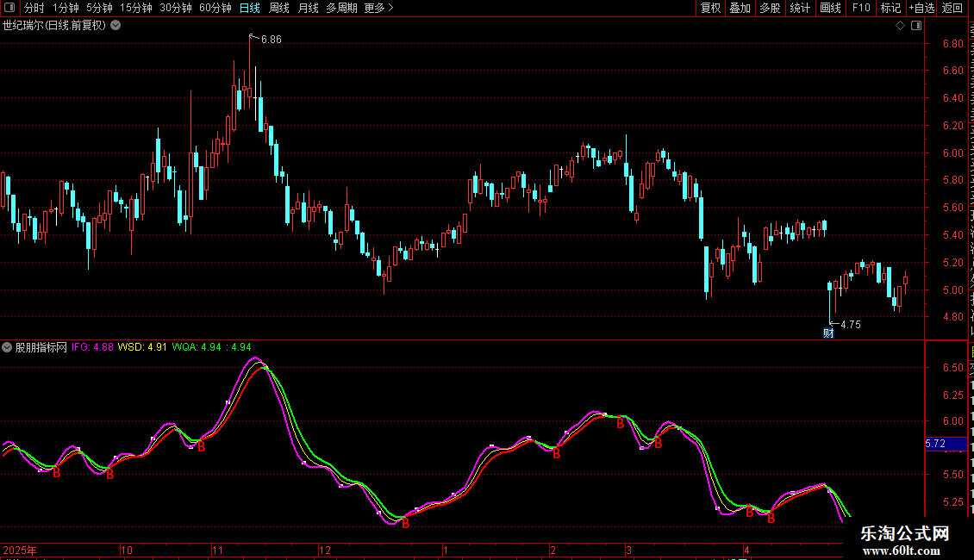Toggle the sidebar panel icon at top left
The height and width of the screenshot is (560, 974).
(x=9, y=8)
